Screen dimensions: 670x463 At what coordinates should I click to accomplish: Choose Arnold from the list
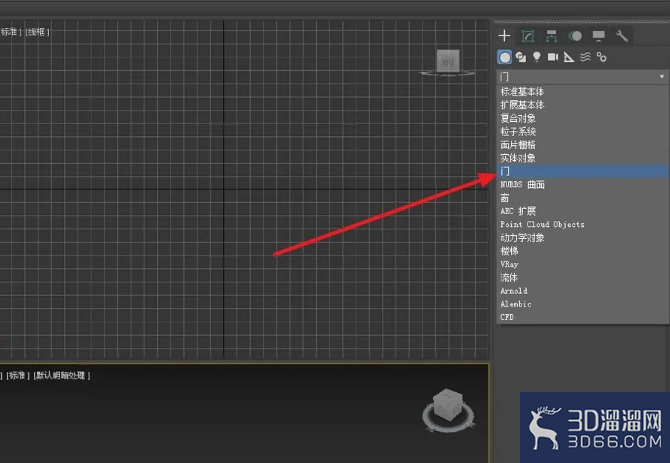pos(582,291)
